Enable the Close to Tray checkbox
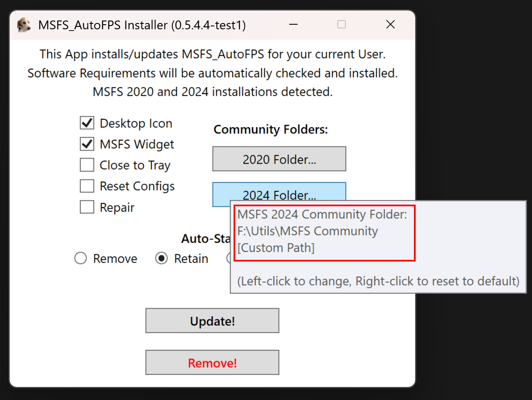 point(87,165)
